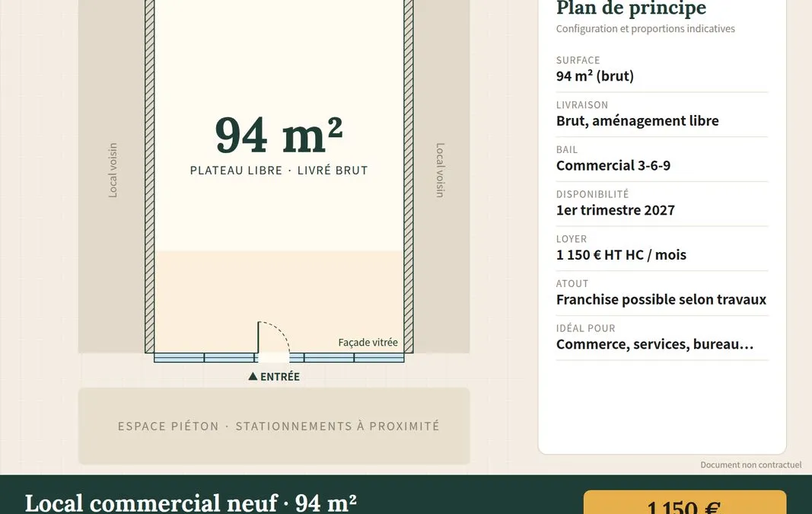Screen dimensions: 812x514
Task: Select "Commerce, services, bureau…" value
Action: (x=654, y=344)
